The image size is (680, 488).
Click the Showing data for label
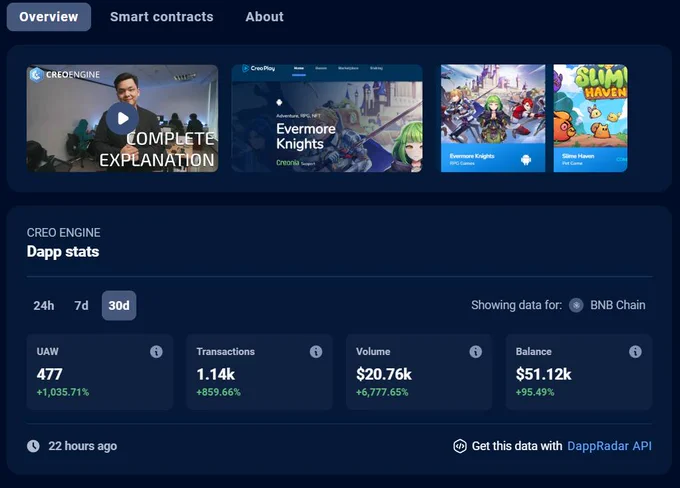[x=517, y=305]
